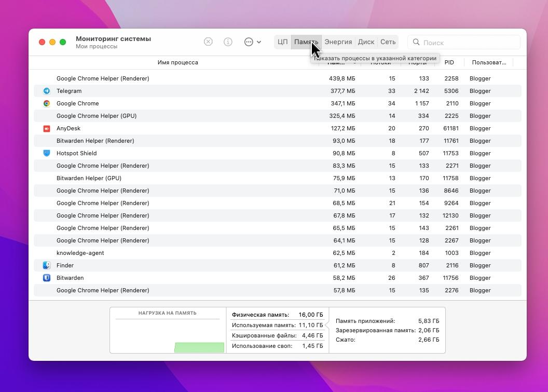Switch to the Сеть tab
Image resolution: width=548 pixels, height=392 pixels.
pyautogui.click(x=388, y=42)
